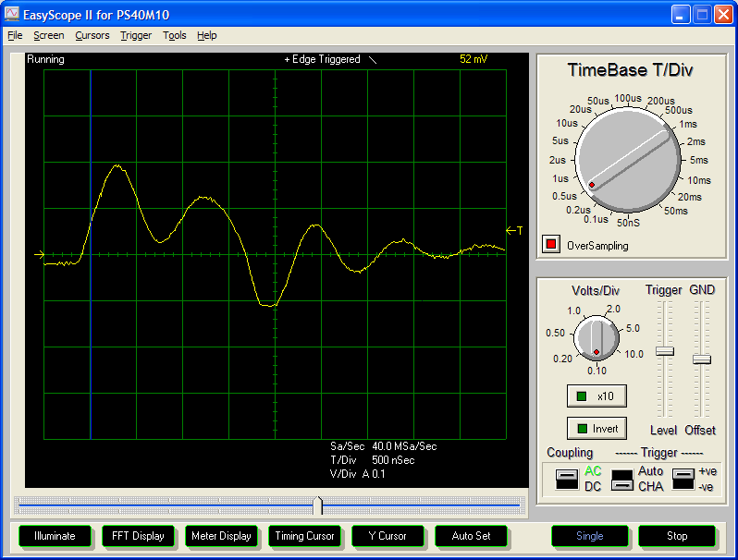
Task: Flip the +ve/-ve trigger slope switch
Action: (683, 480)
